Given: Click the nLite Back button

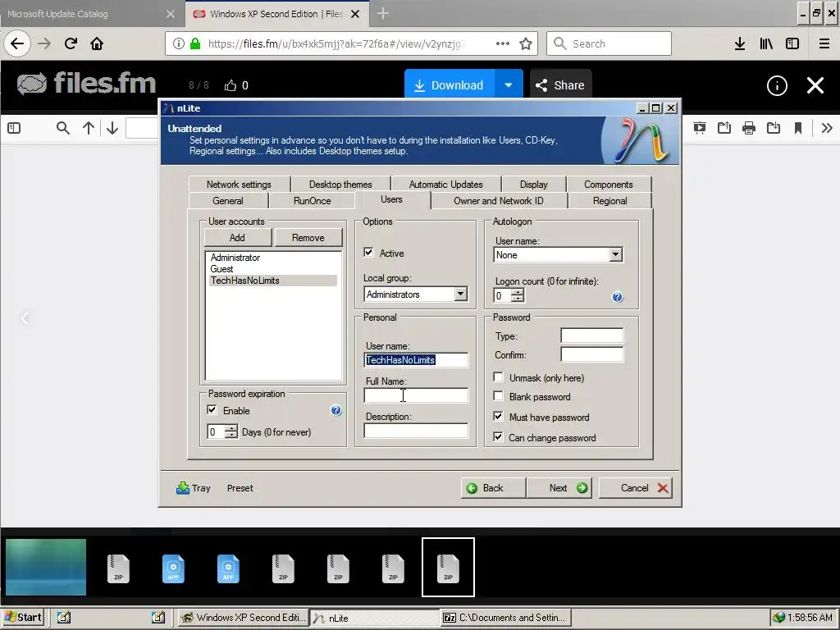Looking at the screenshot, I should click(x=493, y=488).
